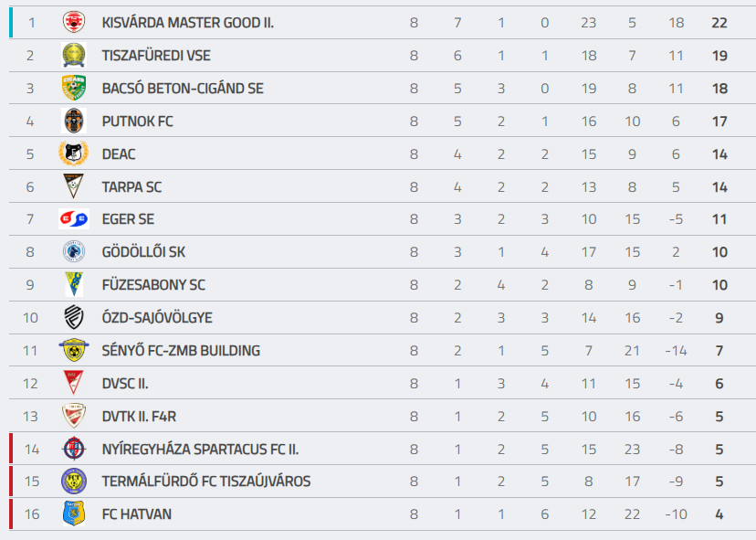Click the Eger SE red-blue logo

(x=74, y=219)
